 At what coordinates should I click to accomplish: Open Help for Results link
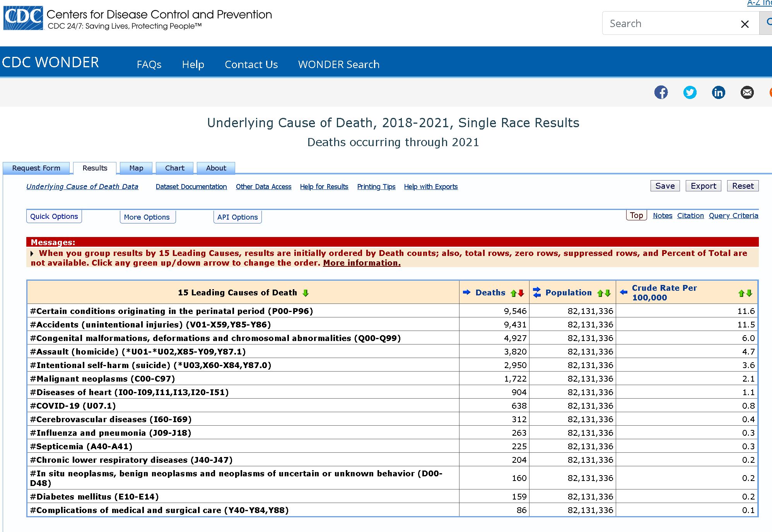[x=324, y=187]
